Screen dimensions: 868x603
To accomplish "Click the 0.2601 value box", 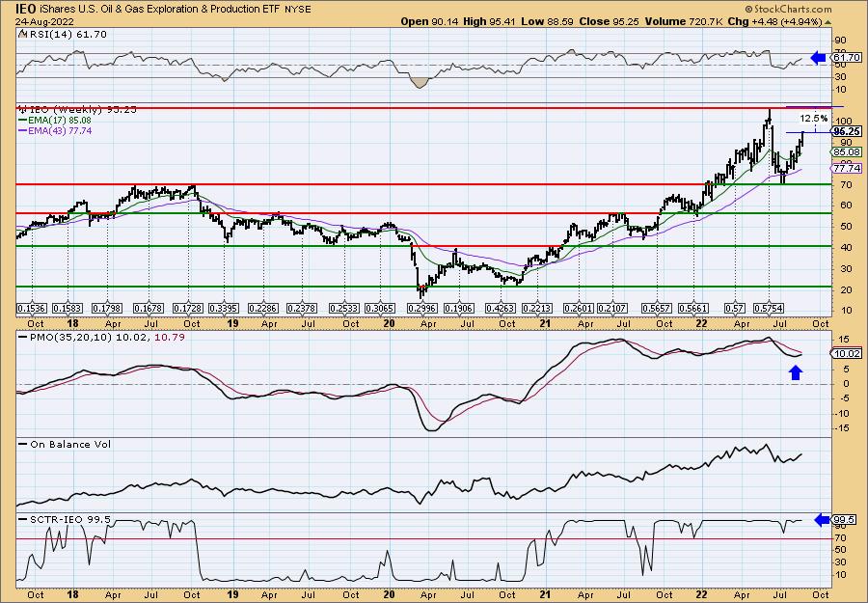I will point(578,308).
